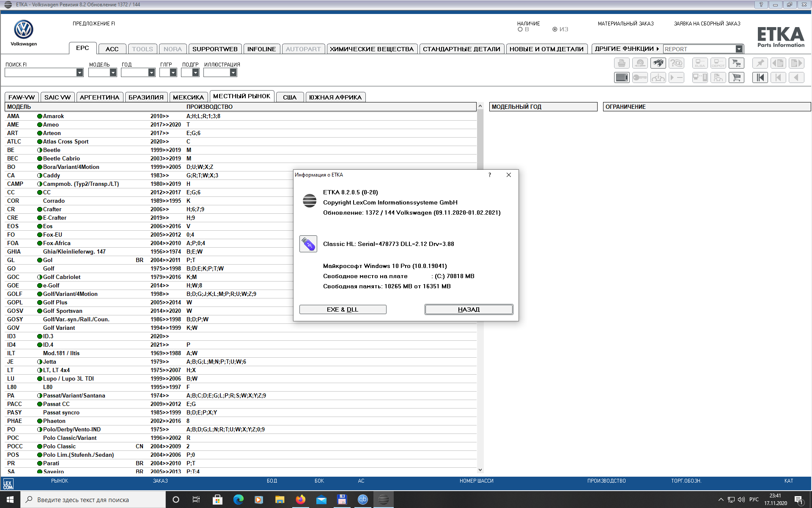Click the computer-to-server connection icon

coord(700,77)
